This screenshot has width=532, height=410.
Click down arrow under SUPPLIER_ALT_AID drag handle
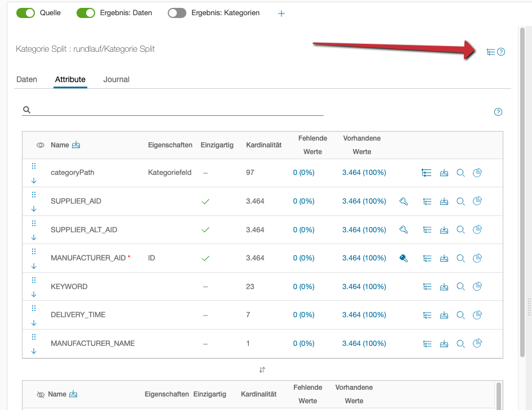pos(34,237)
